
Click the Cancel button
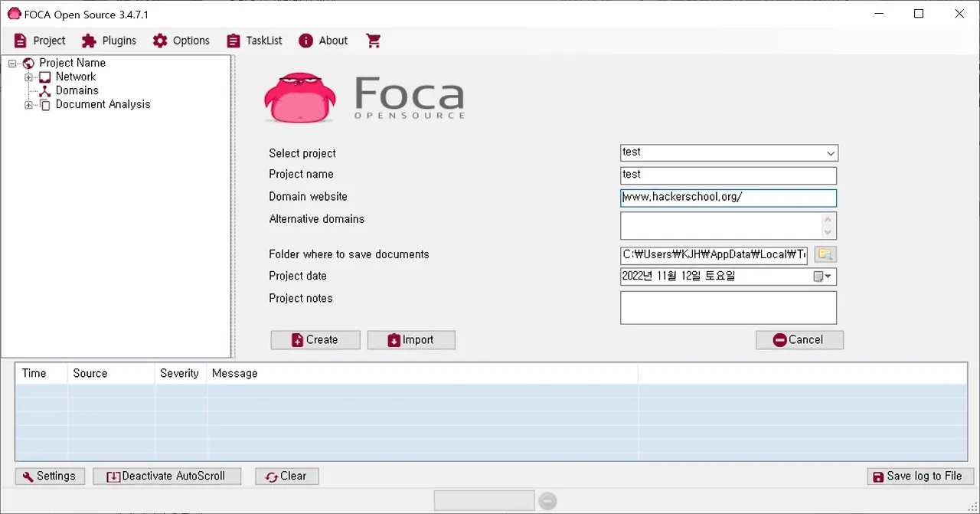coord(799,340)
